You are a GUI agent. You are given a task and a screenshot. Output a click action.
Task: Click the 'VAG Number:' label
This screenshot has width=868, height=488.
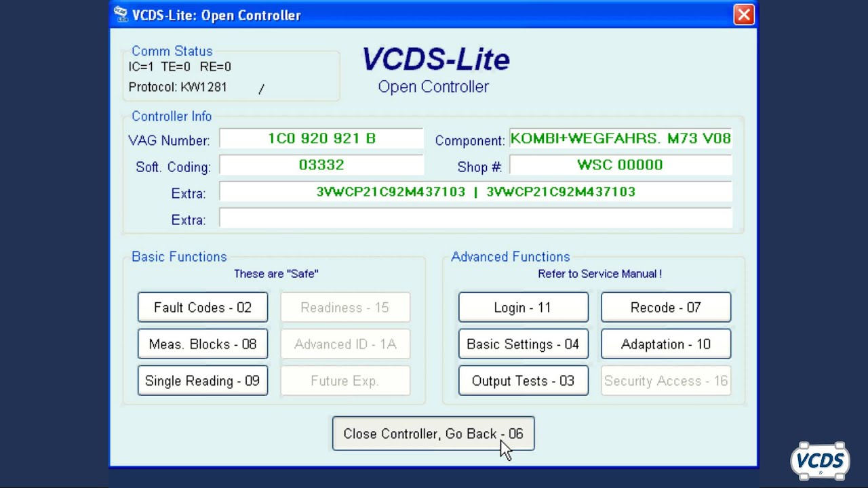(x=169, y=141)
